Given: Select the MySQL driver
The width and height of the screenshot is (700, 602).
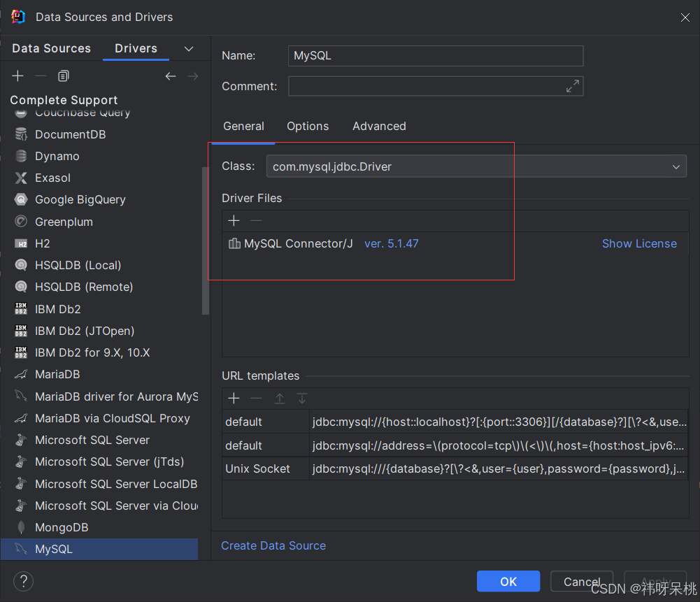Looking at the screenshot, I should coord(99,550).
